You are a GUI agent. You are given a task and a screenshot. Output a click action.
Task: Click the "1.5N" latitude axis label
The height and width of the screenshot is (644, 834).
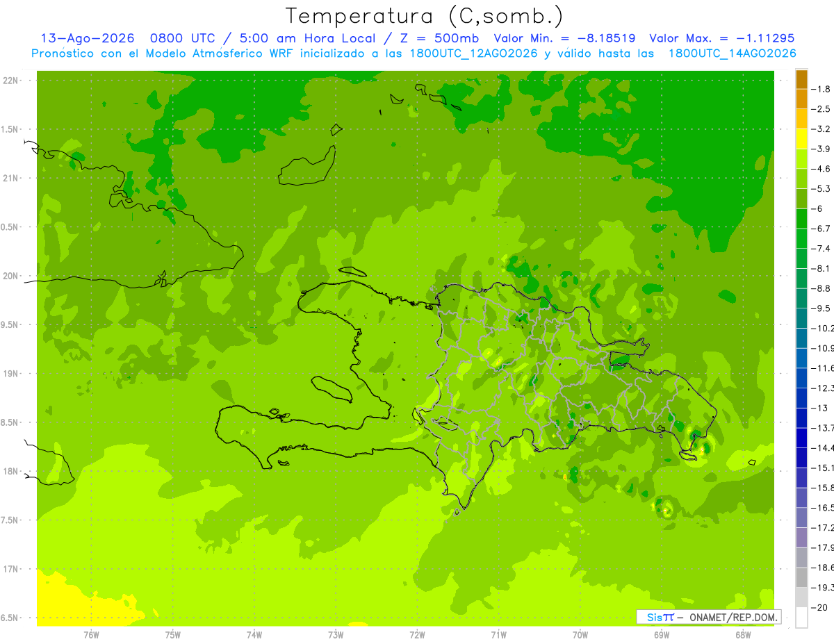pyautogui.click(x=10, y=129)
